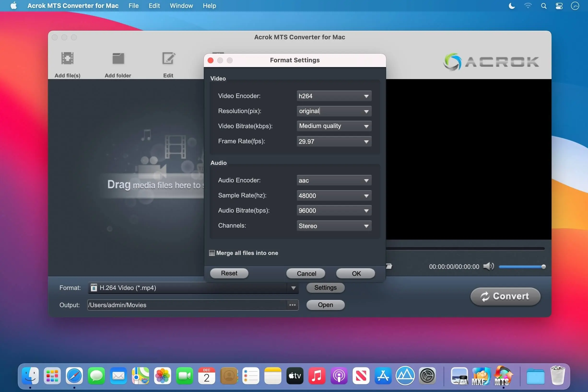This screenshot has width=588, height=392.
Task: Launch System Preferences from the dock
Action: 427,376
